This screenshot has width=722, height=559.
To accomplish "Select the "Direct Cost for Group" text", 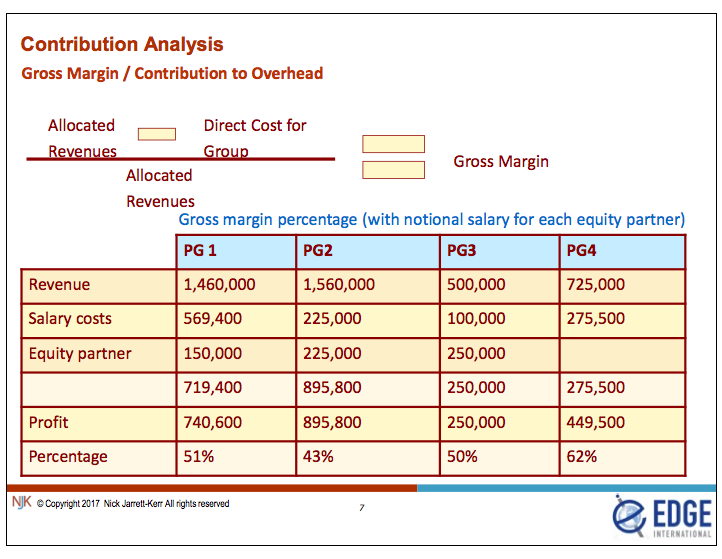I will click(x=254, y=138).
